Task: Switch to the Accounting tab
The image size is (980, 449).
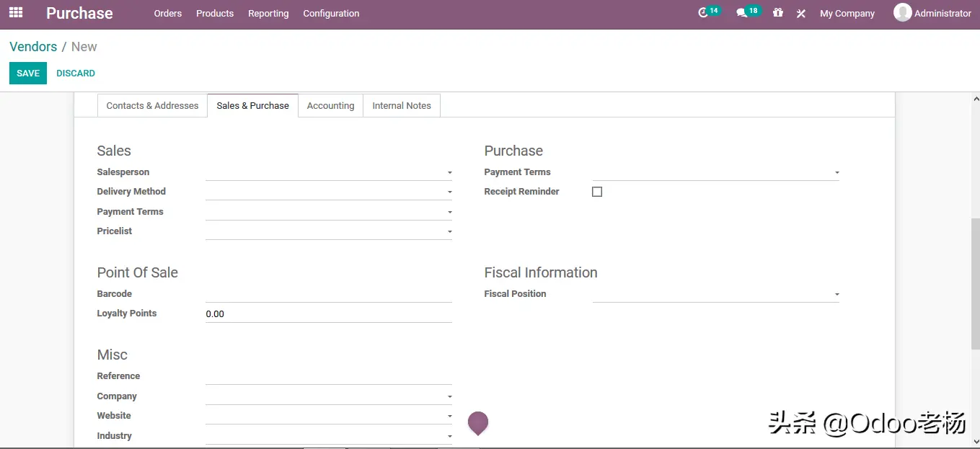Action: tap(330, 105)
